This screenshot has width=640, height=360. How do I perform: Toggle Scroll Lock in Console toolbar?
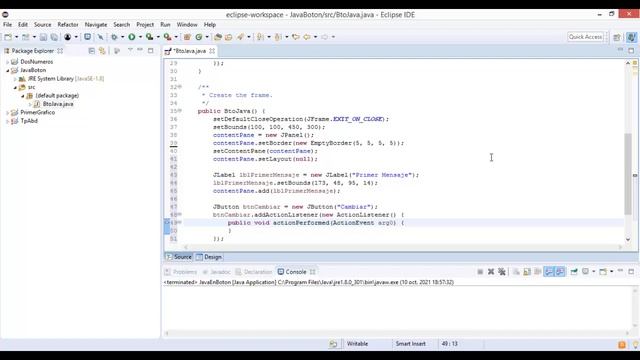(527, 272)
